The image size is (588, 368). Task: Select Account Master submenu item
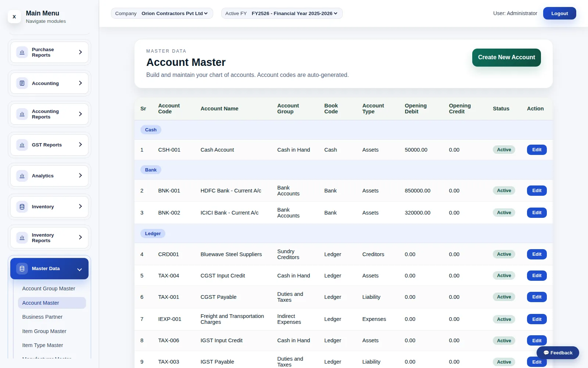coord(52,303)
